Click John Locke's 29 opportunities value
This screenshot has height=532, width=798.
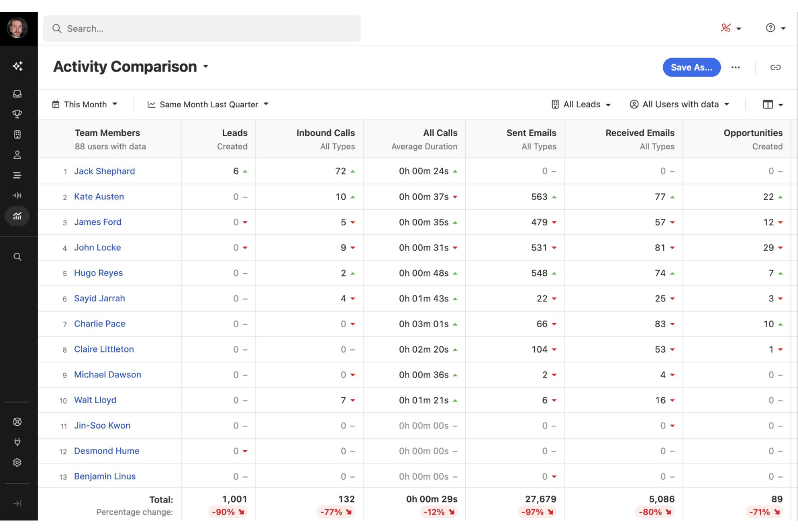pos(768,247)
